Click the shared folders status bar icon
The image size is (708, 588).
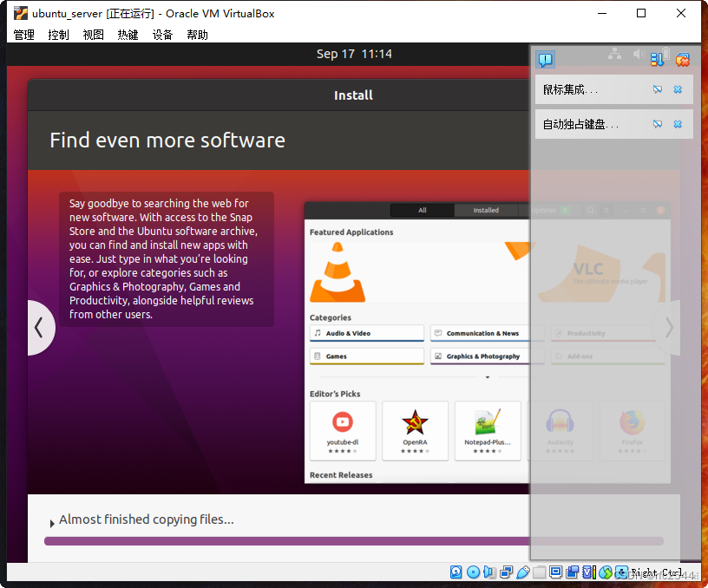(x=539, y=572)
